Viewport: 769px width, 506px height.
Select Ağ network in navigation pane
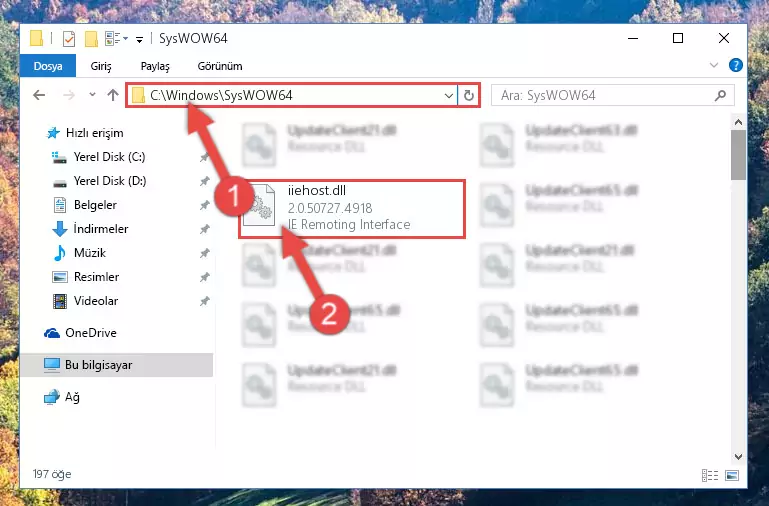click(x=62, y=397)
